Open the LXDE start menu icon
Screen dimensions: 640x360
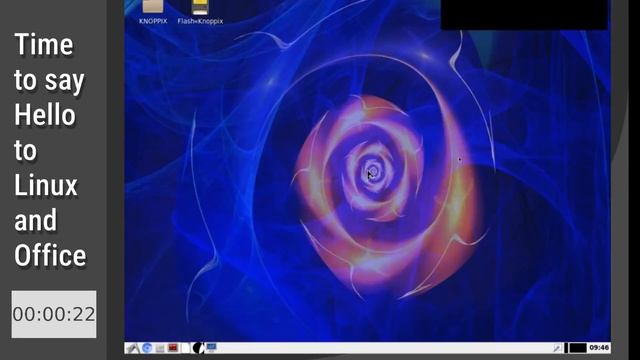click(133, 348)
